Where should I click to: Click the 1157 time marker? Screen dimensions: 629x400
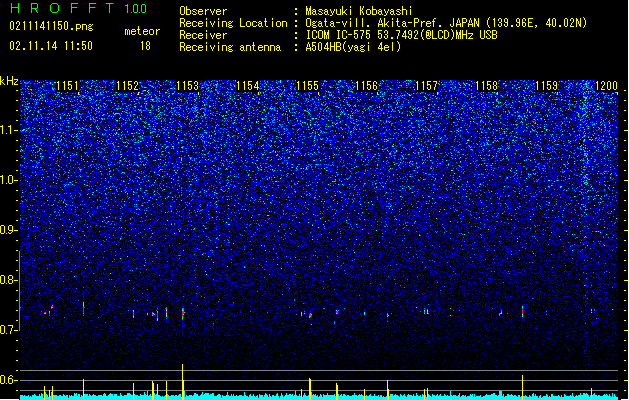426,86
